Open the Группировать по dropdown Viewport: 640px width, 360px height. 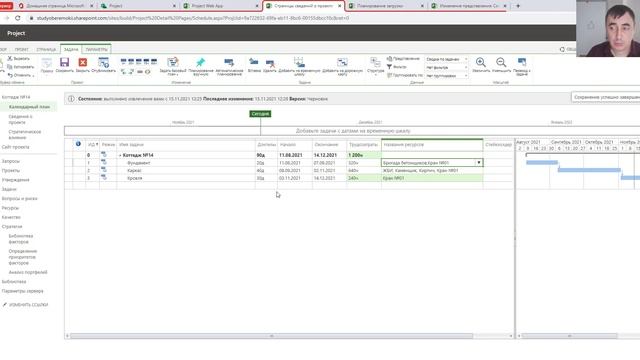pyautogui.click(x=447, y=76)
